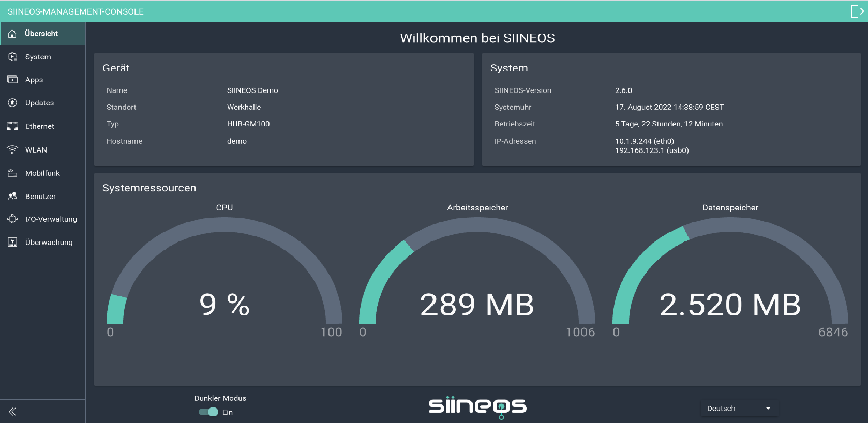The image size is (868, 423).
Task: Click the Benutzer users icon
Action: tap(12, 197)
